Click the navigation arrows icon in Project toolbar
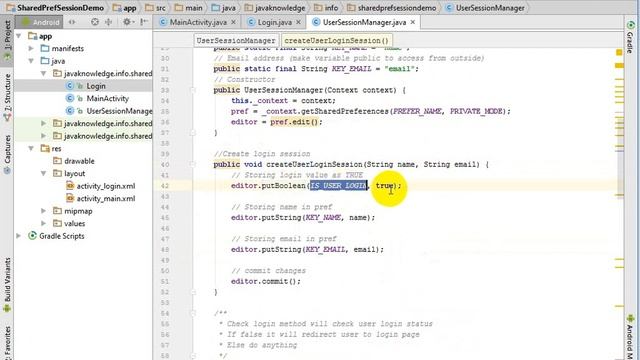The width and height of the screenshot is (640, 360). tap(72, 22)
